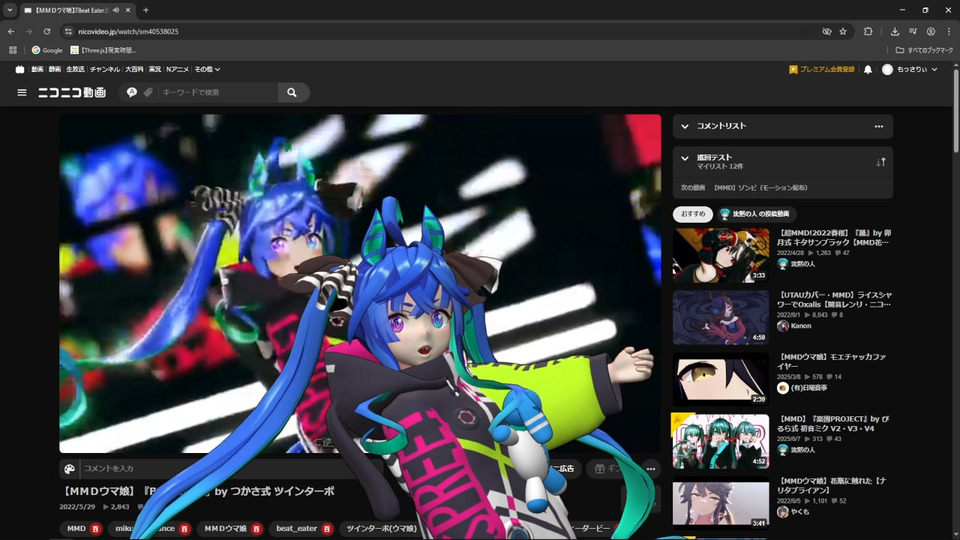Click the モエチャッカファイヤー video title
The image size is (960, 540).
(x=831, y=361)
